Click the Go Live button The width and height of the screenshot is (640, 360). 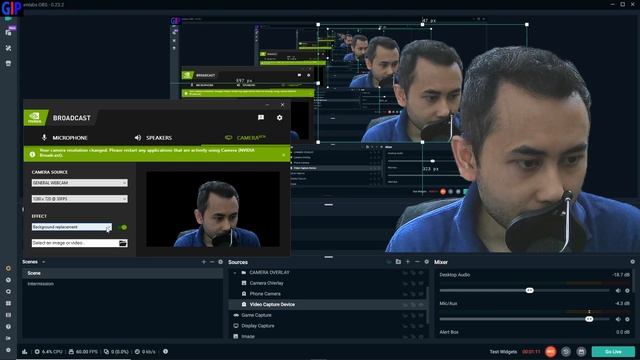point(613,351)
